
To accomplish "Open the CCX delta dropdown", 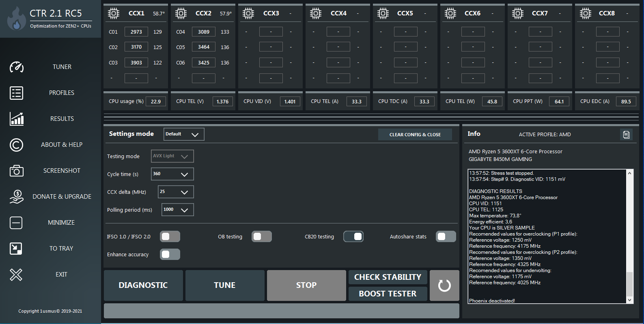I will [x=176, y=192].
